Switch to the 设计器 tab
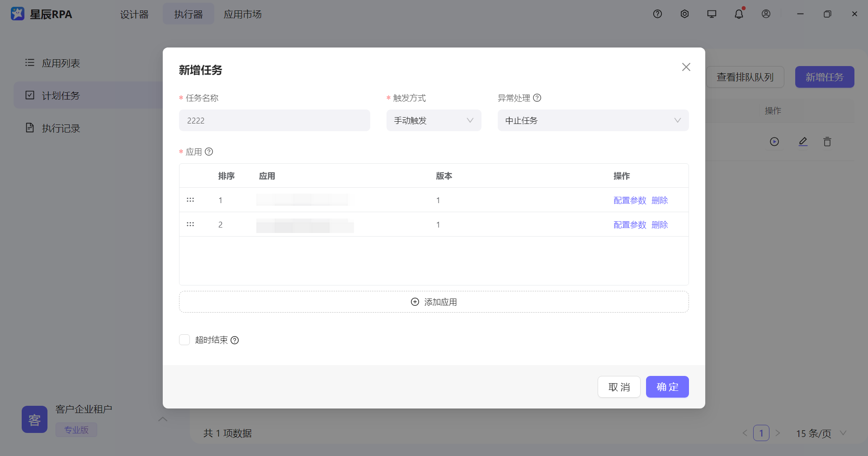This screenshot has width=868, height=456. [x=134, y=14]
